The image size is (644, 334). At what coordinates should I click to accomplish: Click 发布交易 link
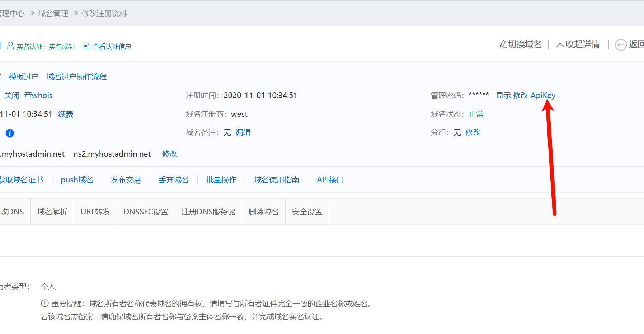pyautogui.click(x=126, y=180)
